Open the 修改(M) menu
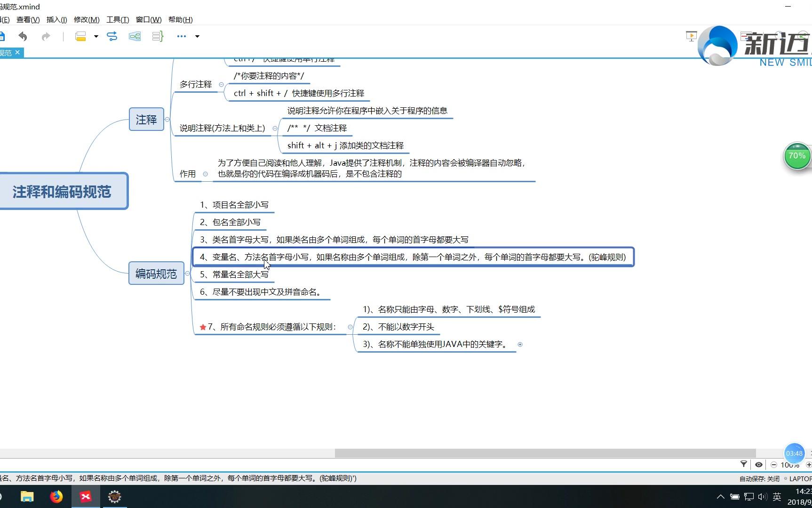This screenshot has height=508, width=812. tap(87, 19)
